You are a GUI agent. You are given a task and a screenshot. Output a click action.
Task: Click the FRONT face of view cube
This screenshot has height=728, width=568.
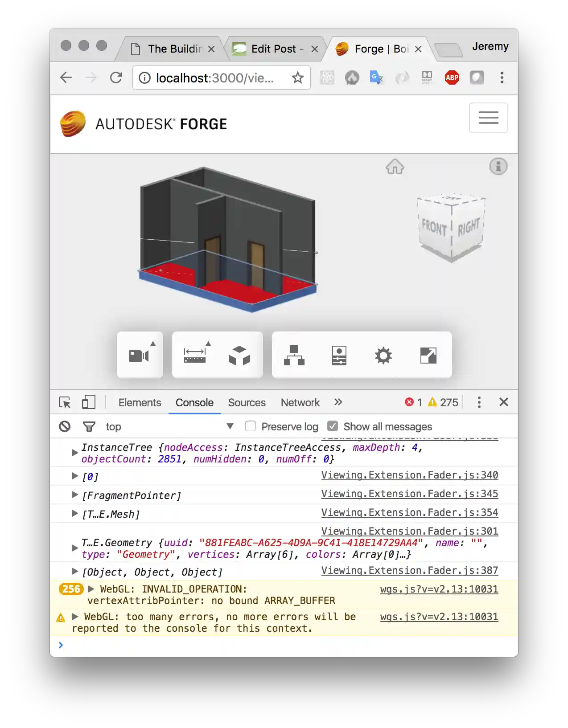[x=434, y=228]
